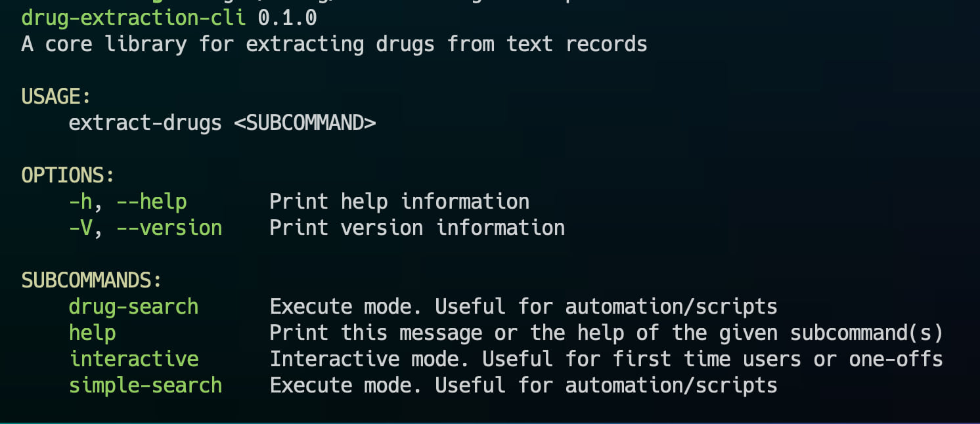Click the version number 0.1.0
Screen dimensions: 980x424
pyautogui.click(x=287, y=18)
